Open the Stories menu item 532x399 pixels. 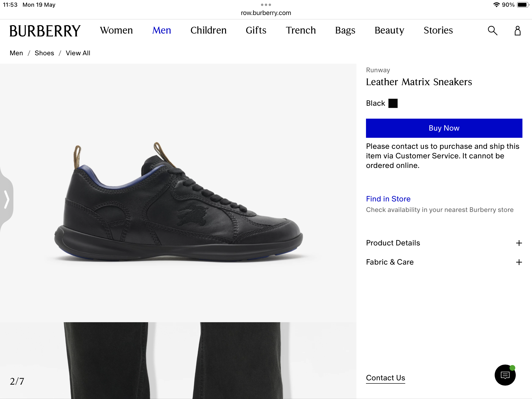pyautogui.click(x=438, y=30)
